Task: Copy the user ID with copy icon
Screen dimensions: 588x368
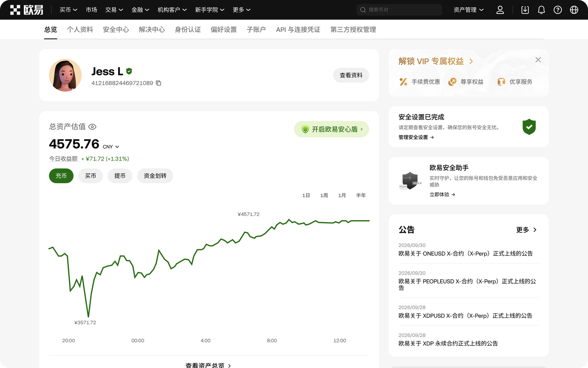Action: coord(158,83)
